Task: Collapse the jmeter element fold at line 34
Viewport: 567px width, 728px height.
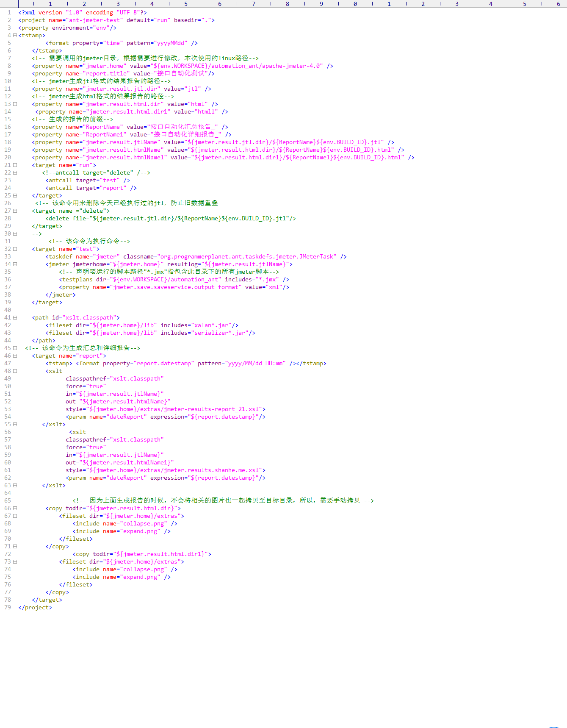Action: 15,264
